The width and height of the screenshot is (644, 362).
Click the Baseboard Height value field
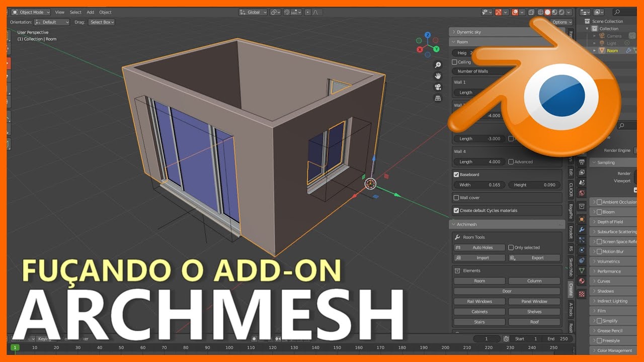534,185
